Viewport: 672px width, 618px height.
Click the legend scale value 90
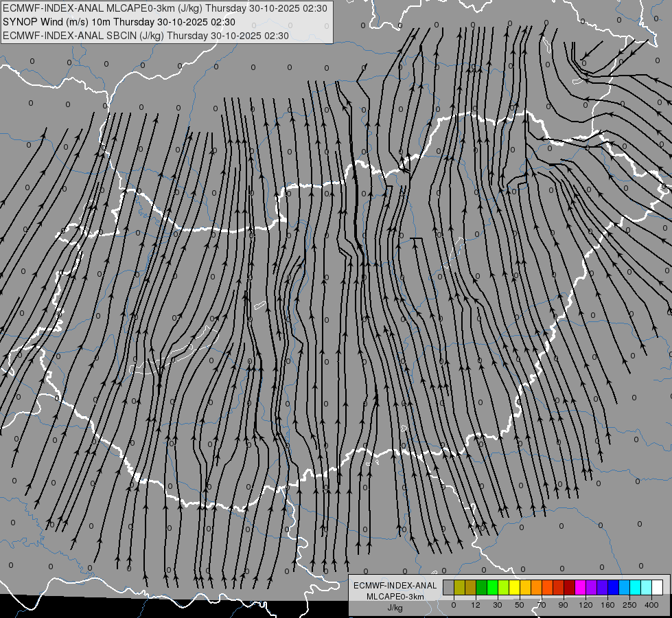(563, 605)
